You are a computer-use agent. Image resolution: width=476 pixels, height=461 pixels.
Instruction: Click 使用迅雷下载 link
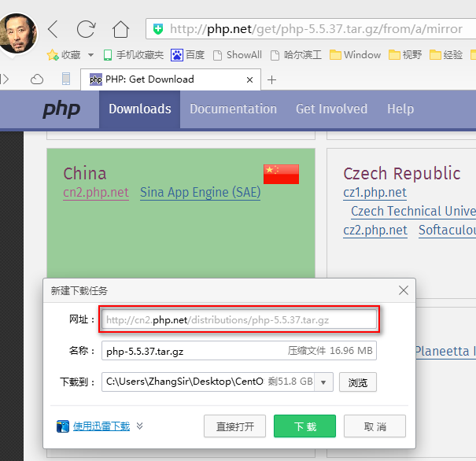(x=101, y=426)
